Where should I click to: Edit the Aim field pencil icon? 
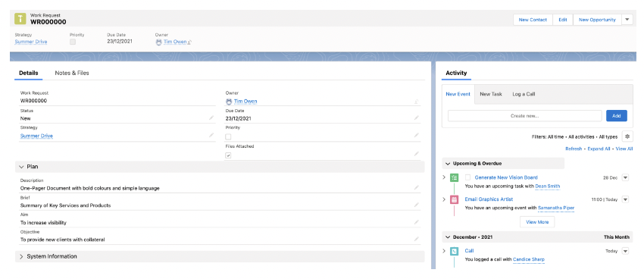pos(417,222)
